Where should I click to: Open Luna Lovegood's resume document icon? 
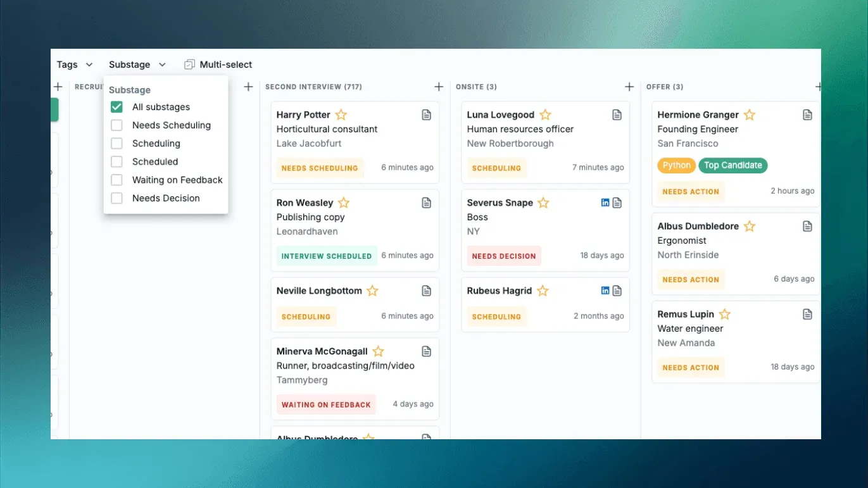coord(617,115)
